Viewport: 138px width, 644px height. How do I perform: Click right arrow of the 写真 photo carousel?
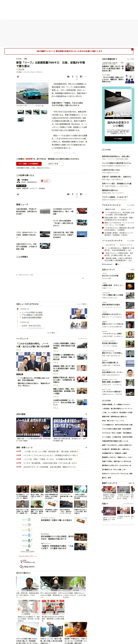click(x=133, y=512)
